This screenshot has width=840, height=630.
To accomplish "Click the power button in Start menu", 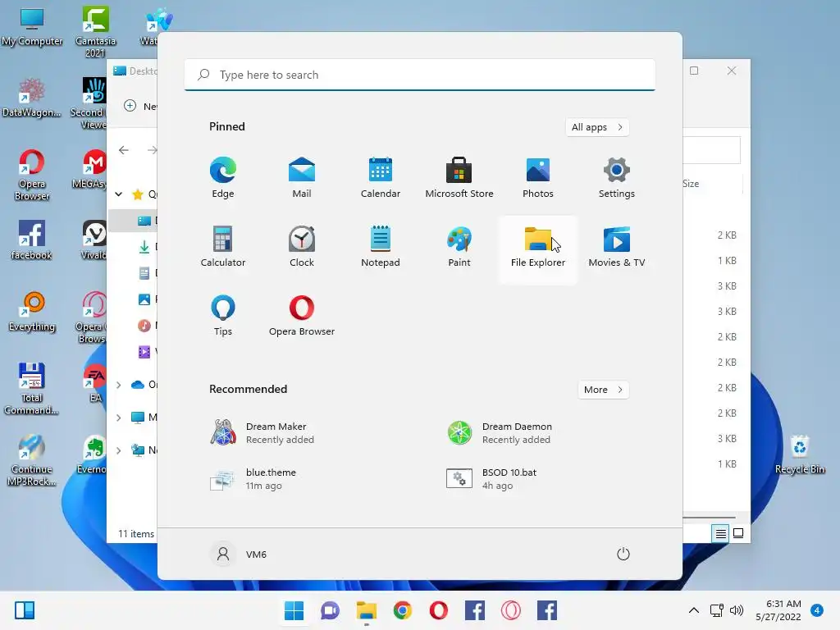I will point(623,554).
